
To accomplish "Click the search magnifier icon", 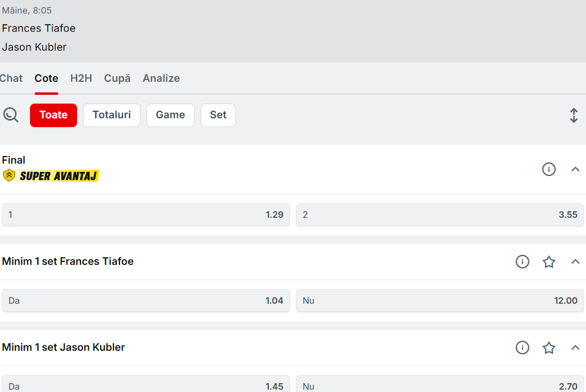I will (11, 115).
